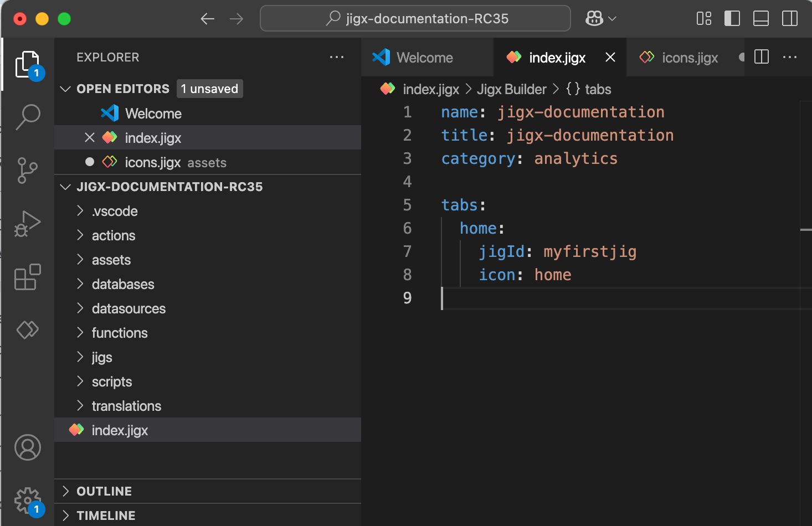The width and height of the screenshot is (812, 526).
Task: Toggle the bottom panel visibility
Action: [x=761, y=19]
